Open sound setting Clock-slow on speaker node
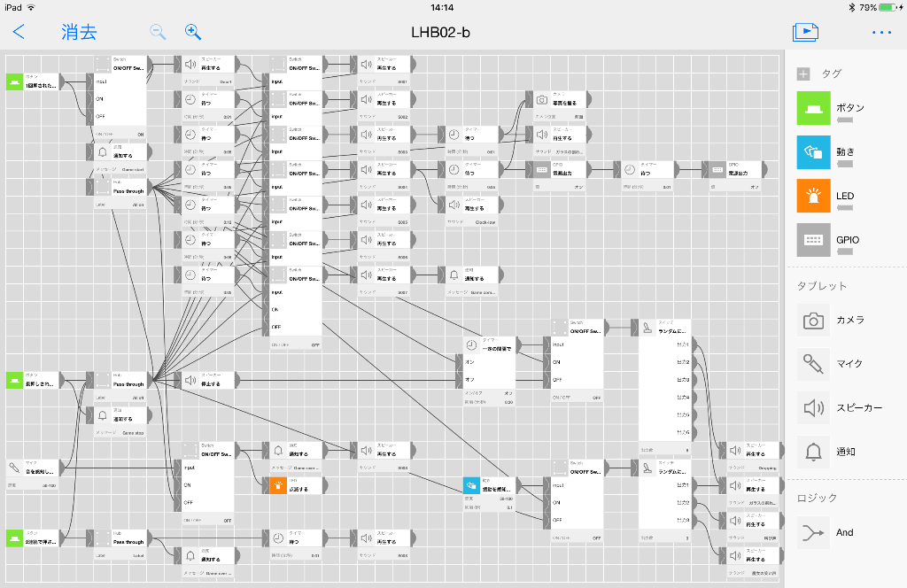Viewport: 907px width, 588px height. (x=471, y=222)
